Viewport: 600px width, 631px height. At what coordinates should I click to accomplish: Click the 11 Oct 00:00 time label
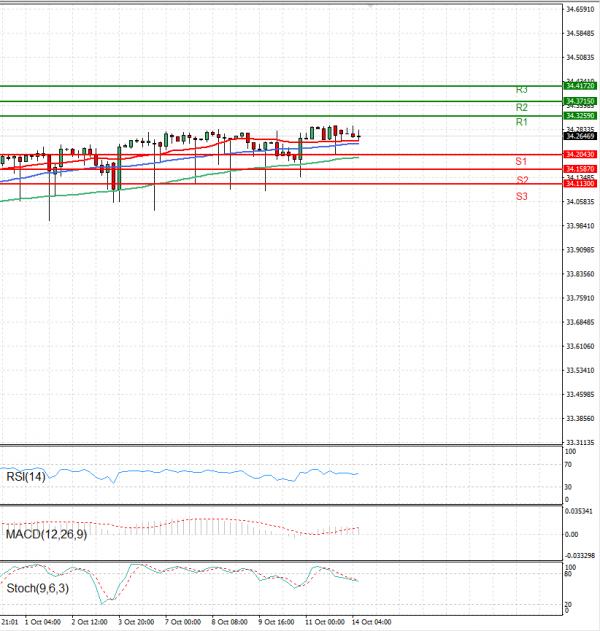click(x=325, y=622)
